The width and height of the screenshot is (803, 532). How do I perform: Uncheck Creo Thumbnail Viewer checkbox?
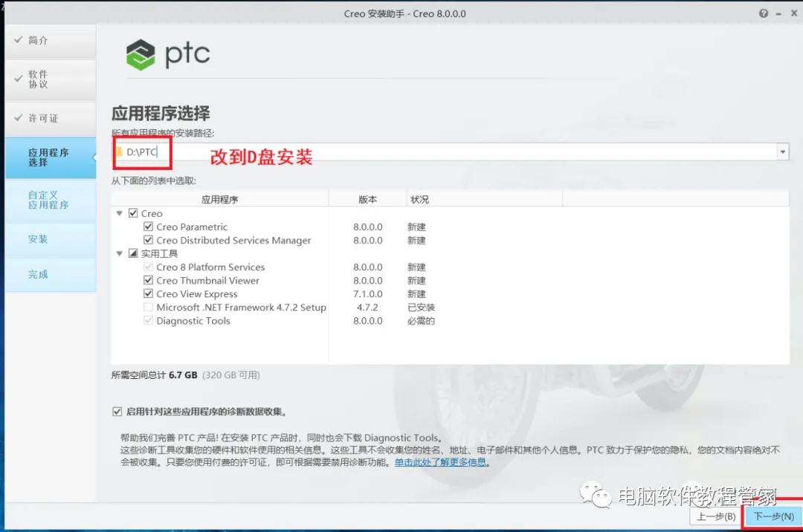click(x=149, y=280)
